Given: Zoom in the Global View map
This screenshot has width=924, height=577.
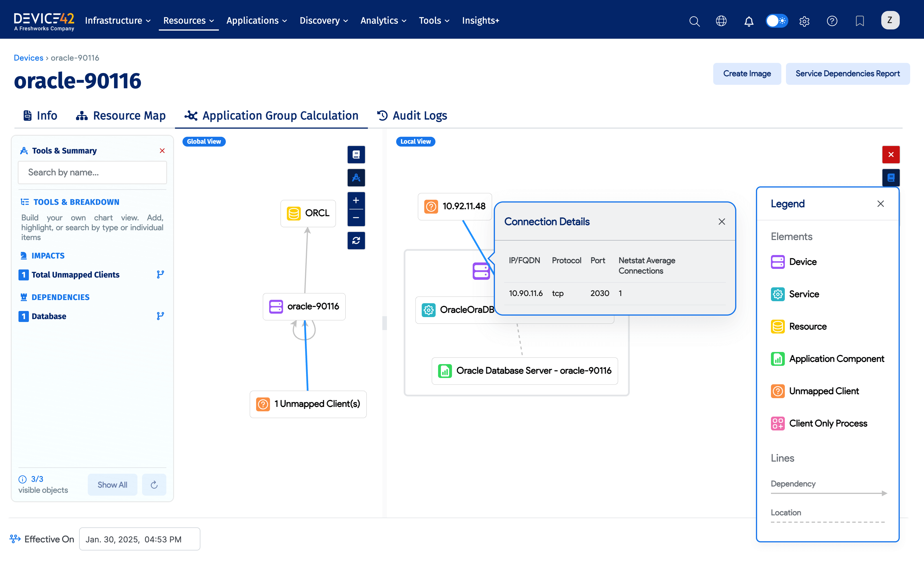Looking at the screenshot, I should [x=356, y=200].
